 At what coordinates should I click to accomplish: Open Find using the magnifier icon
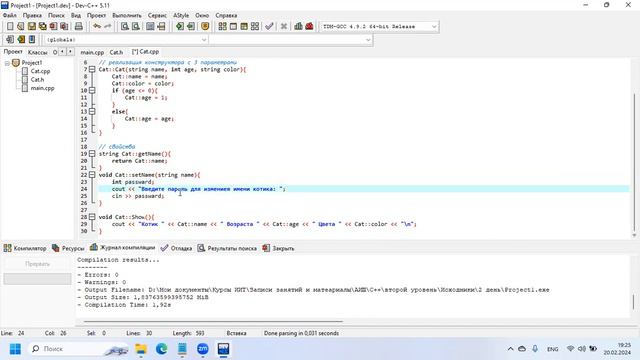125,27
